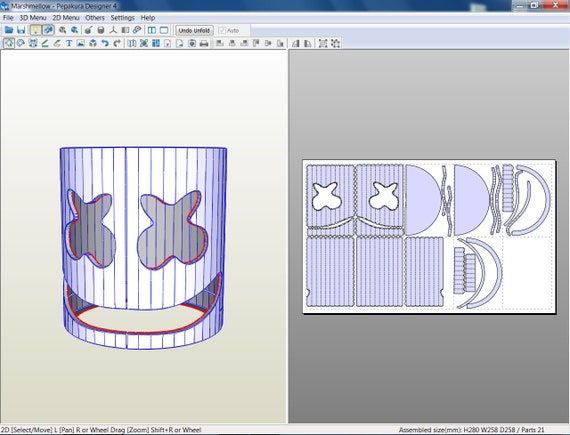Click the Redo arrow icon
Screen dimensions: 570x435
117,43
